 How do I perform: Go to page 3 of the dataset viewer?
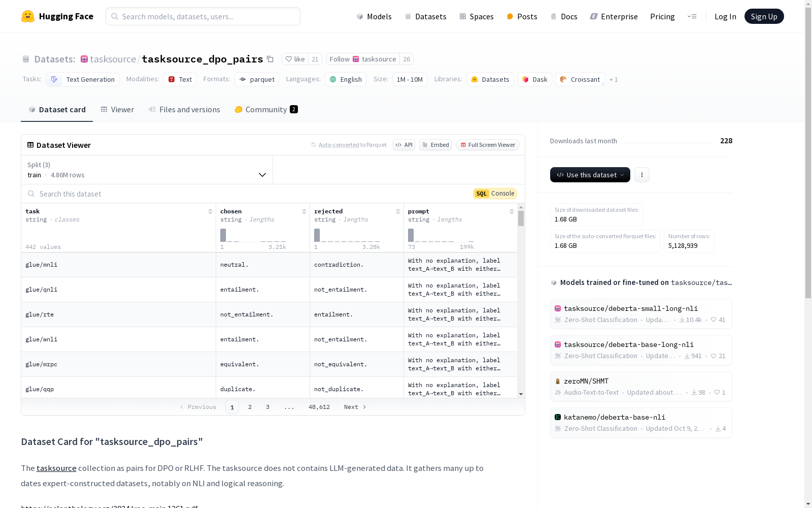267,407
